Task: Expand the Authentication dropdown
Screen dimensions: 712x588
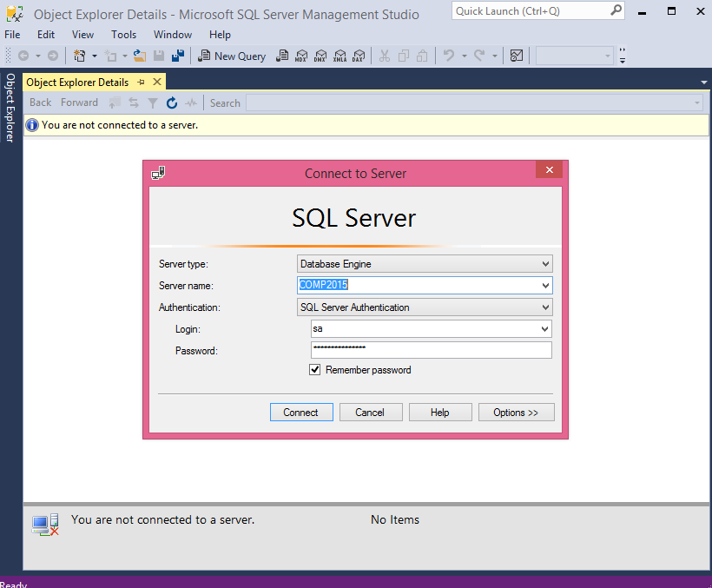Action: coord(545,307)
